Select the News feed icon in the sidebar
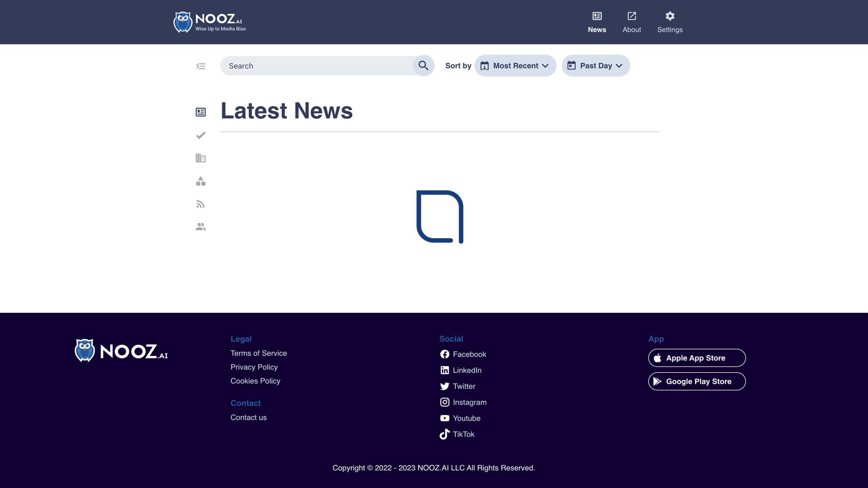Screen dimensions: 868x488 [200, 112]
